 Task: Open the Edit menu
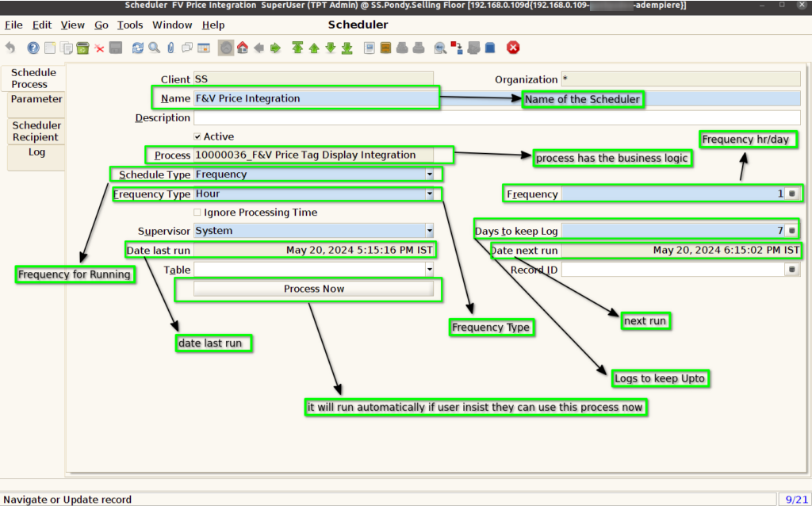(x=42, y=25)
